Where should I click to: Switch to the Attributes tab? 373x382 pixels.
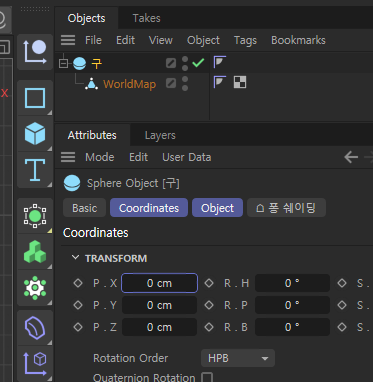point(92,135)
